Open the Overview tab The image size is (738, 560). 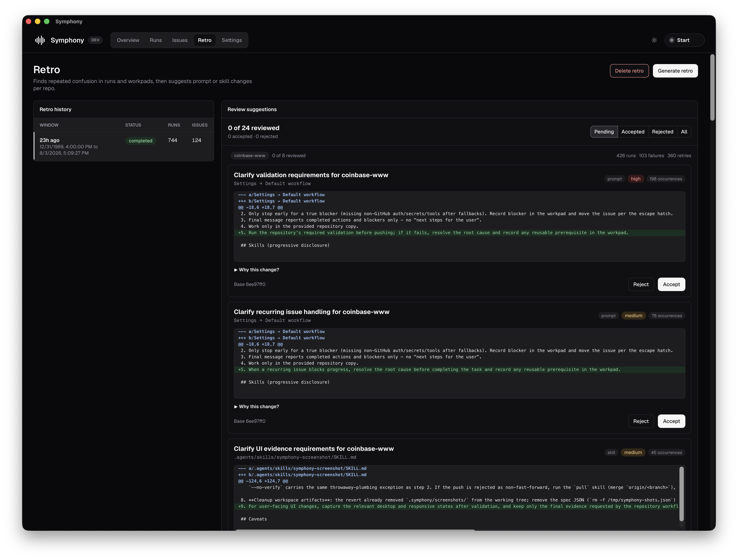(128, 40)
